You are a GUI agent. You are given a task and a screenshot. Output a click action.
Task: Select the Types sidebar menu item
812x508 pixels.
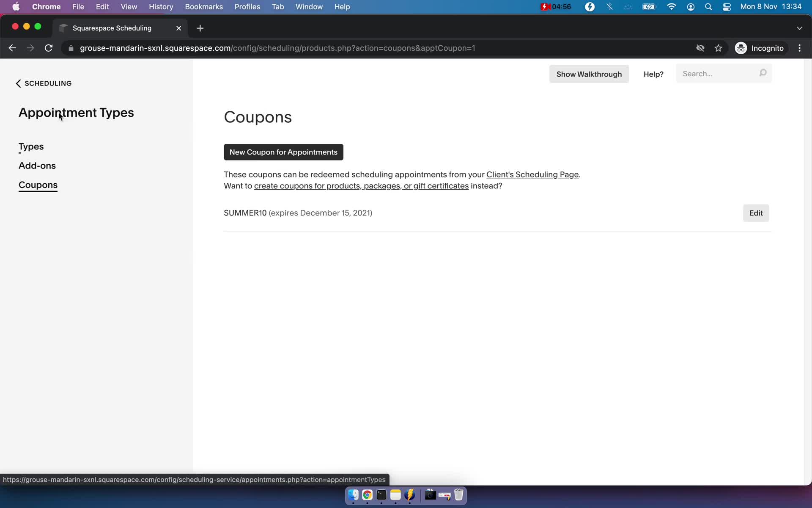tap(31, 146)
